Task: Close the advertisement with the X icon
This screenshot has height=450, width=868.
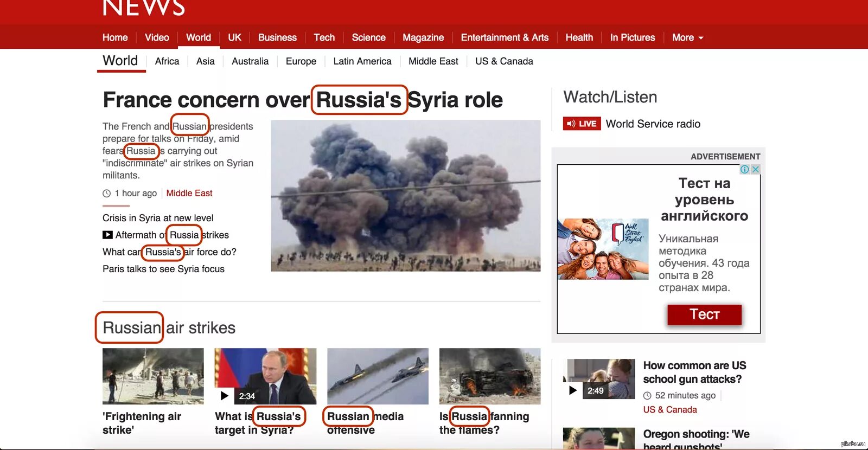Action: [x=755, y=169]
